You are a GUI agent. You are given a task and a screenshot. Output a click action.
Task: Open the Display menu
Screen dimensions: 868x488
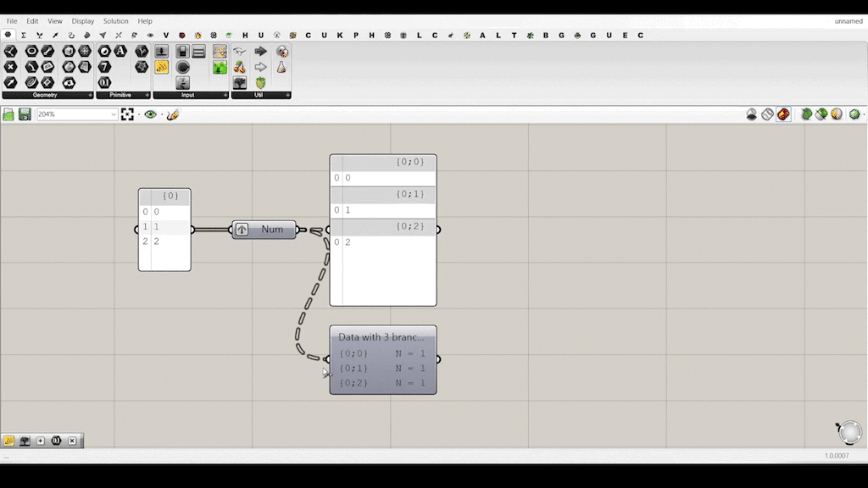pyautogui.click(x=82, y=21)
